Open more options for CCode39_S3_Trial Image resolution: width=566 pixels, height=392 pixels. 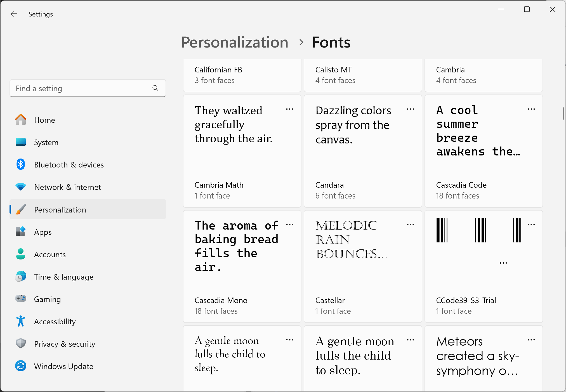(x=531, y=225)
